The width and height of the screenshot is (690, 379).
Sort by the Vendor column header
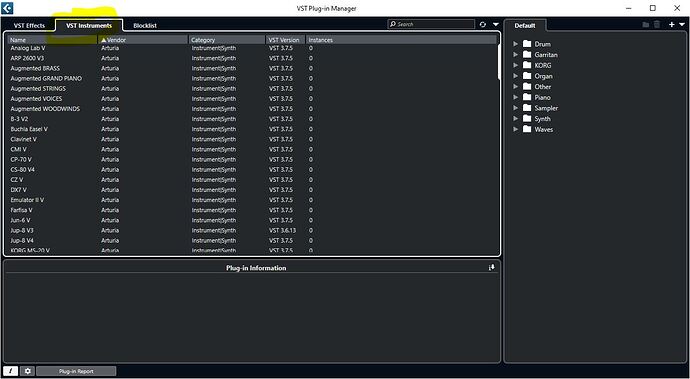pos(143,40)
